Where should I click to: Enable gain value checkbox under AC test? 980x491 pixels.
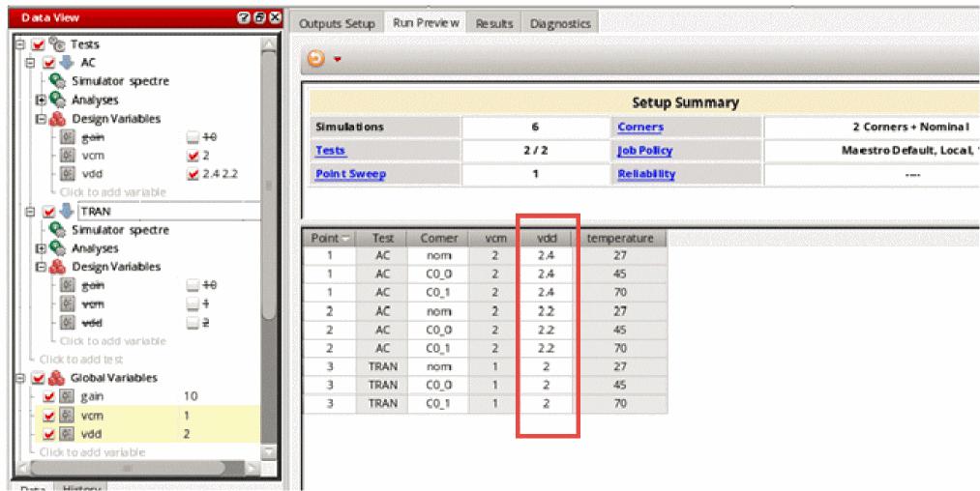tap(193, 137)
